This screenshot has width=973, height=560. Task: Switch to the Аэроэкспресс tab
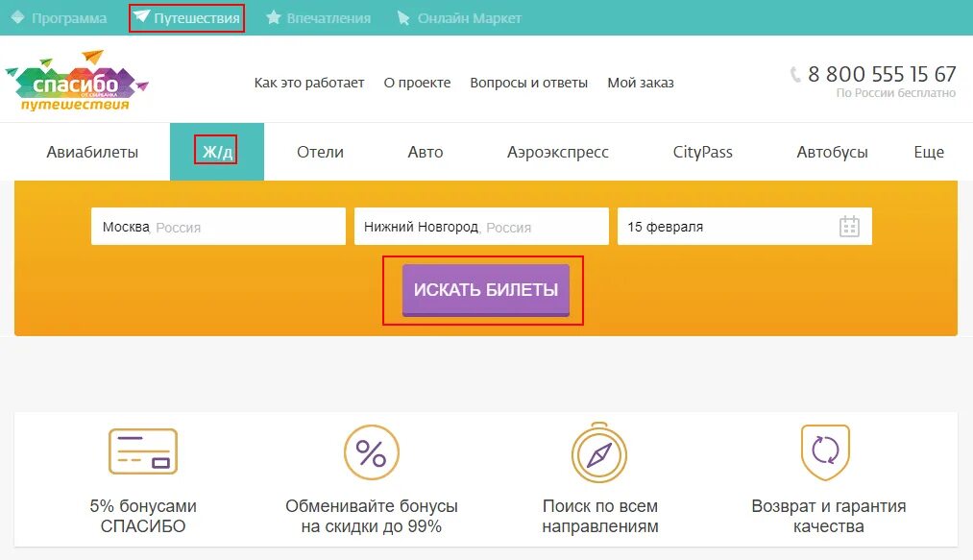[x=558, y=152]
